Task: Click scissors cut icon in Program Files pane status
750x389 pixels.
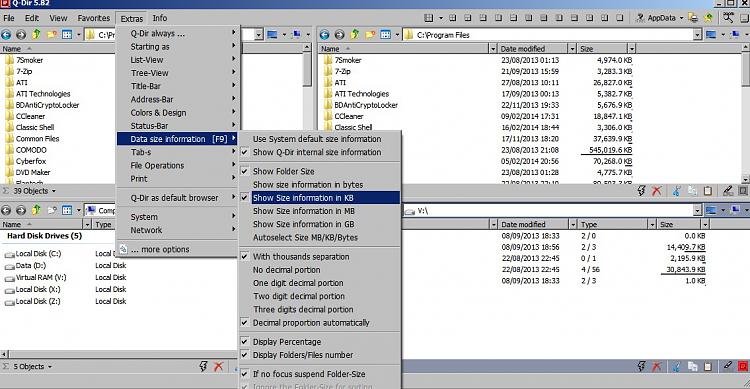Action: pyautogui.click(x=676, y=190)
